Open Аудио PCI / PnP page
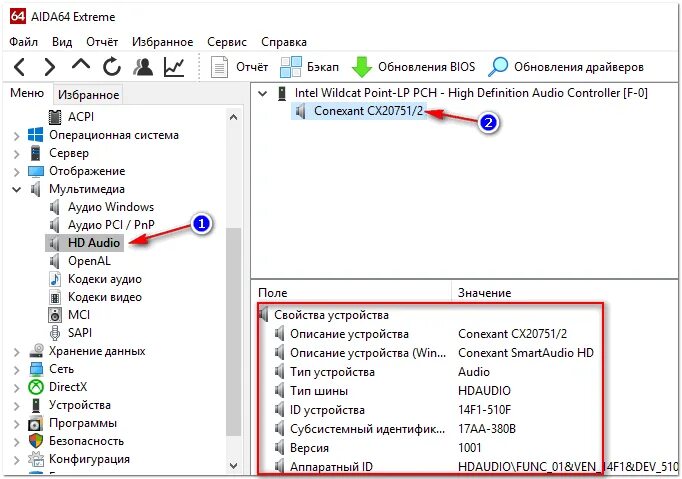 (111, 224)
